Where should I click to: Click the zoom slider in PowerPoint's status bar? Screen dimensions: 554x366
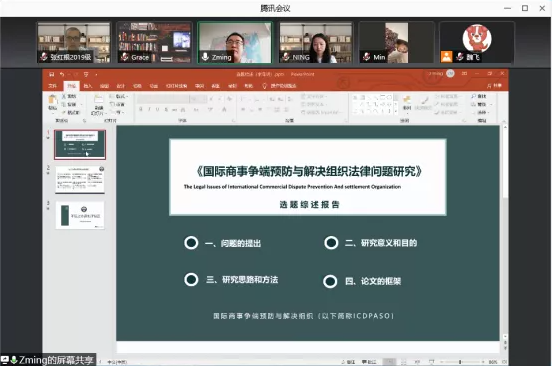click(460, 362)
